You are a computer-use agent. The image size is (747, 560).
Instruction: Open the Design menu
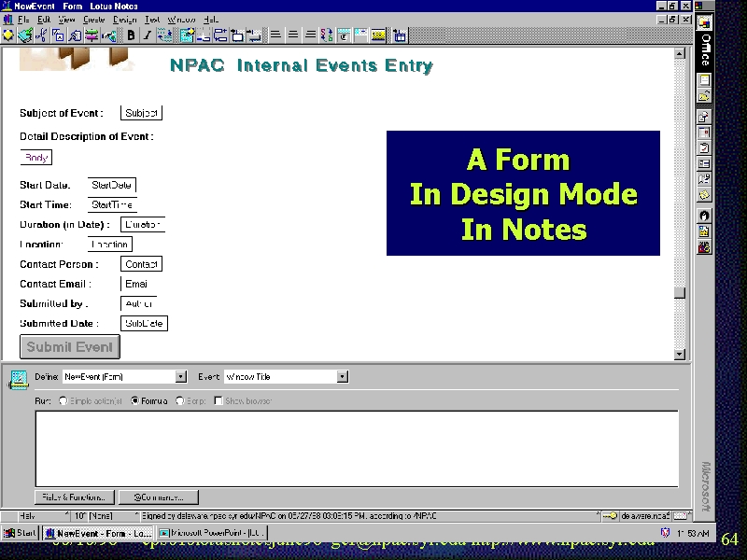[x=125, y=20]
